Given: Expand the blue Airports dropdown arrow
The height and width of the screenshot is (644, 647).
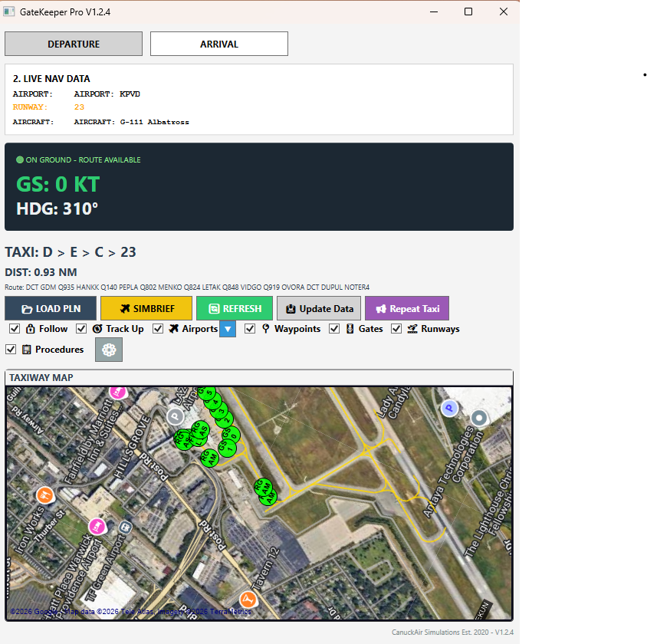Looking at the screenshot, I should point(228,329).
